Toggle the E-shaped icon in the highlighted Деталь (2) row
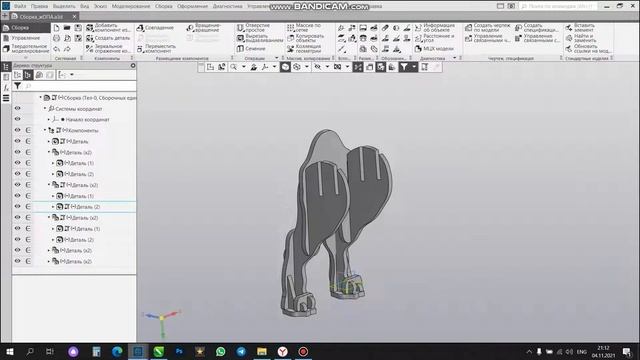This screenshot has width=640, height=360. click(x=28, y=207)
